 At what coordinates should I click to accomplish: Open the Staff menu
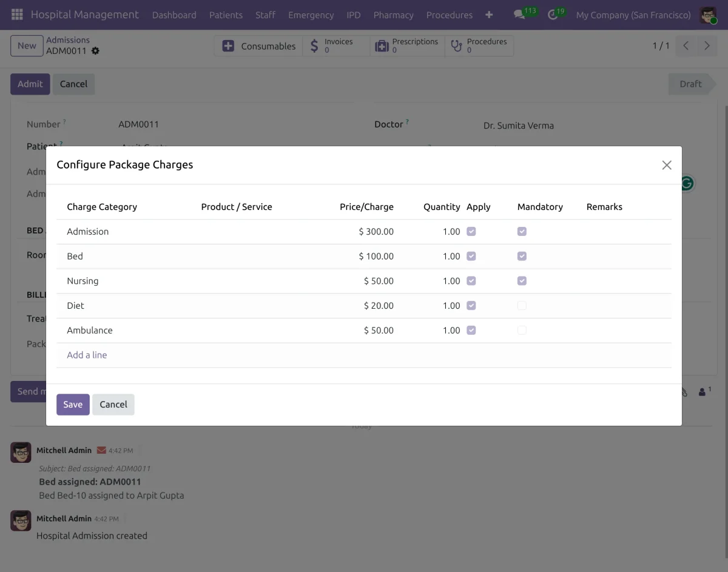(265, 15)
